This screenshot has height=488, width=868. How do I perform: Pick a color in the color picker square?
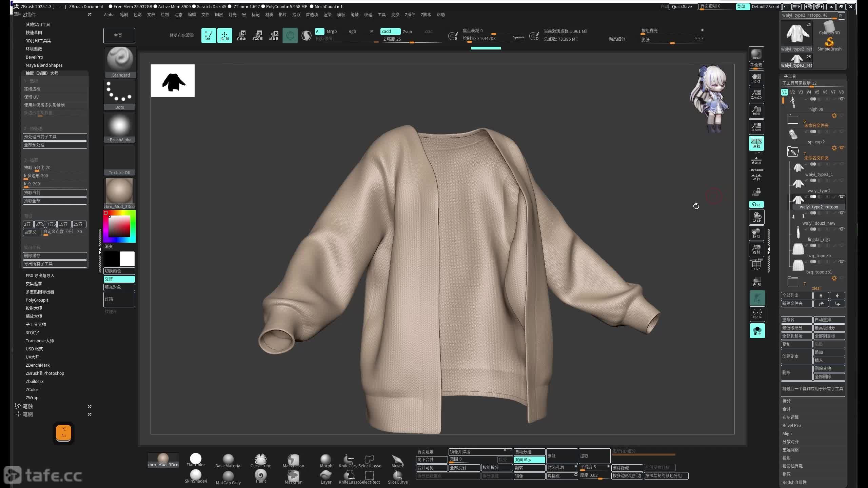[x=119, y=226]
